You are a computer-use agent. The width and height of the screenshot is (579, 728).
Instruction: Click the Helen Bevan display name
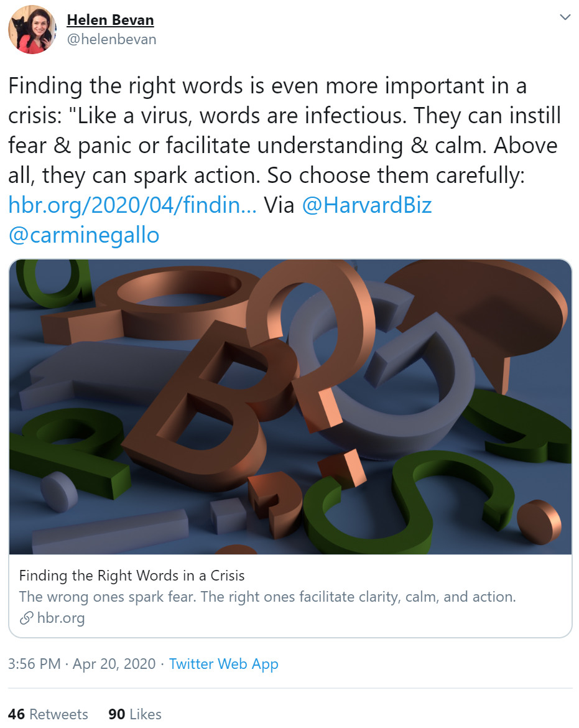coord(111,20)
